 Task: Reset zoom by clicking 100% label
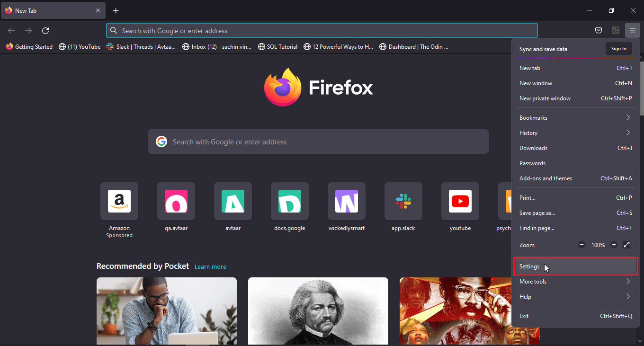click(598, 245)
